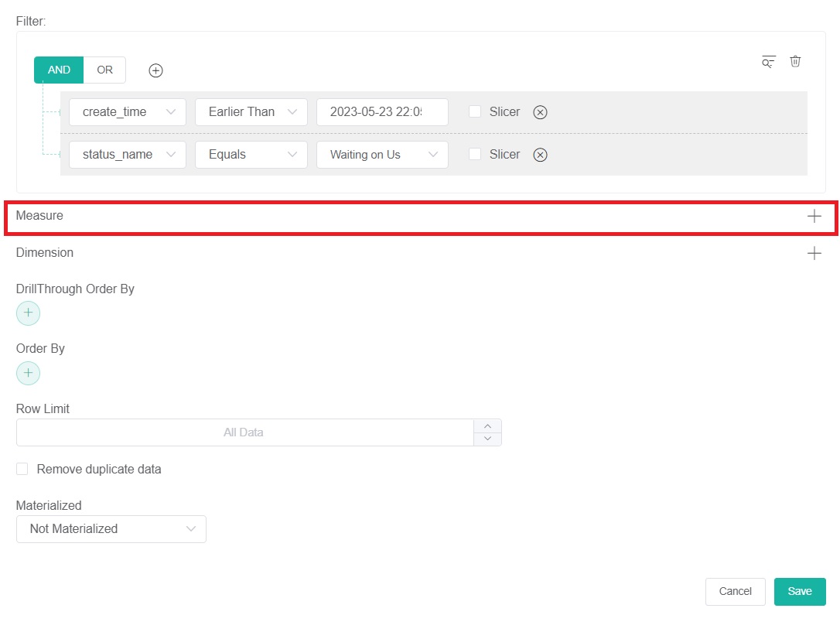Enable Slicer for create_time filter
Viewport: 840px width, 622px height.
tap(475, 111)
